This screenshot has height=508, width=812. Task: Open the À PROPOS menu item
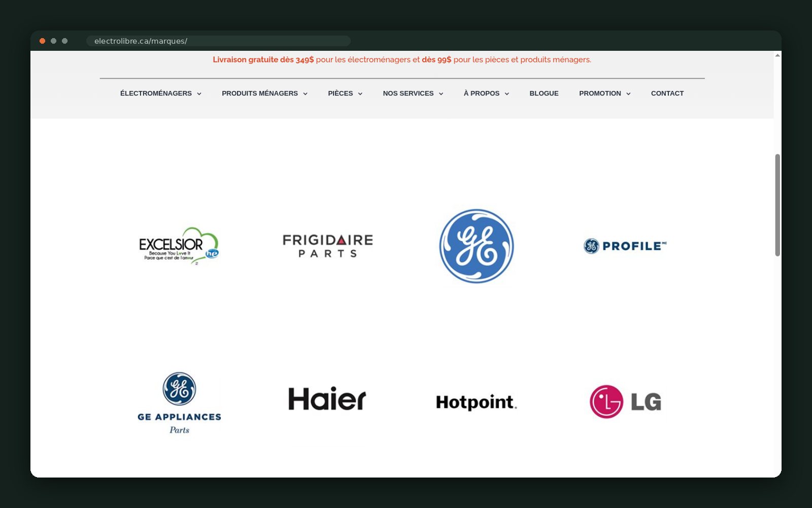[481, 93]
